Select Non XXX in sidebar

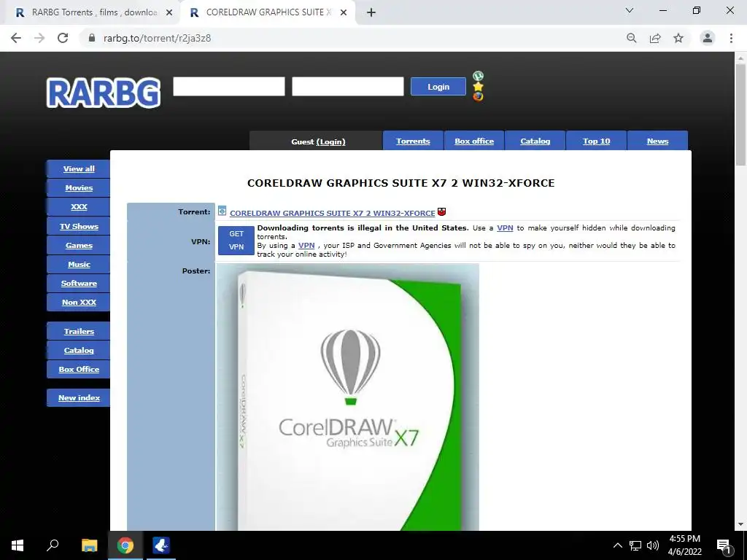point(79,303)
